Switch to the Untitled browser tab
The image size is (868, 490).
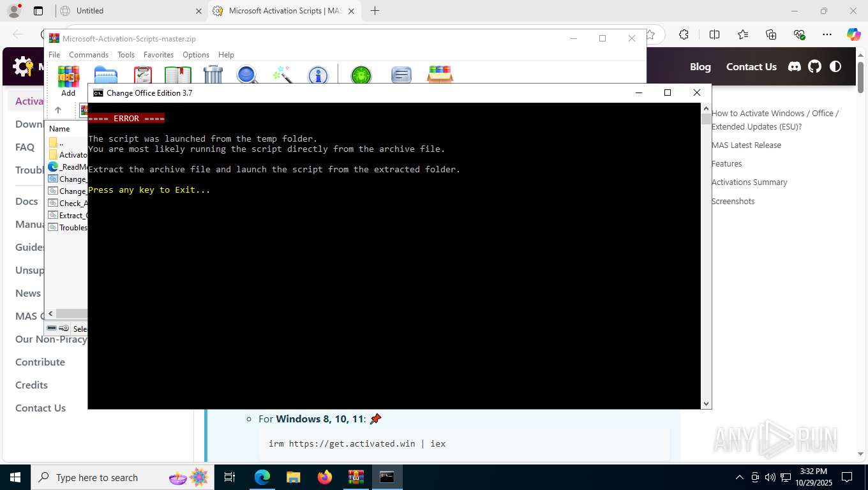[130, 11]
